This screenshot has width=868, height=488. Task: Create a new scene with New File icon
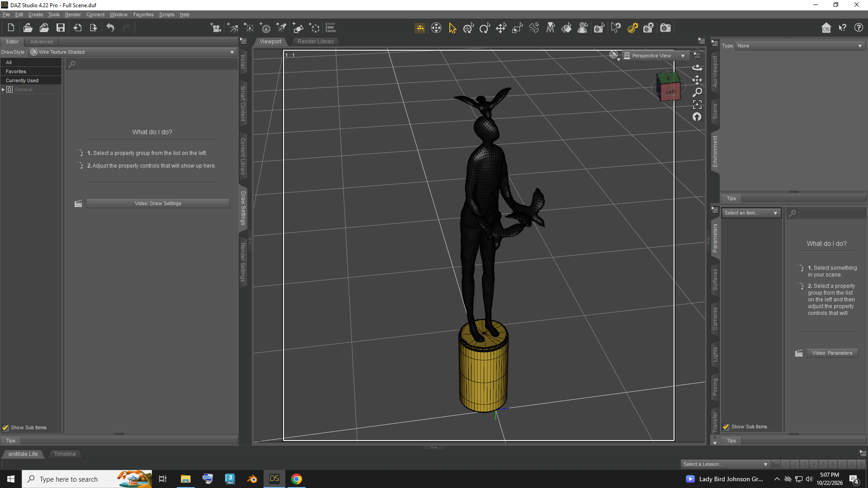[11, 28]
